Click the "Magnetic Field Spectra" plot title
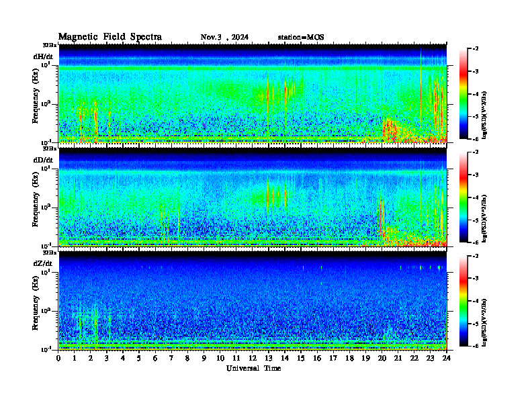 110,37
